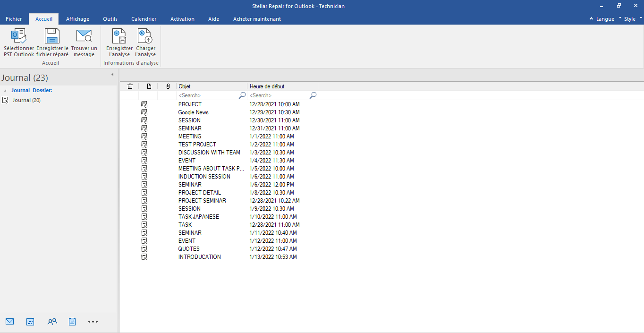Click journal icon of TEST PROJECT row
This screenshot has height=333, width=644.
click(x=144, y=145)
